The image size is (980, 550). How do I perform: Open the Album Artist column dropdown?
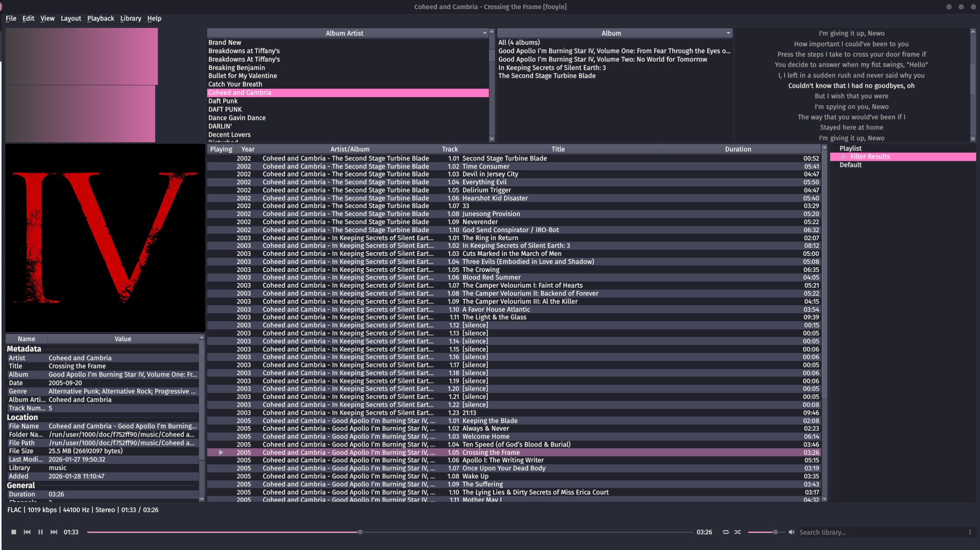485,33
